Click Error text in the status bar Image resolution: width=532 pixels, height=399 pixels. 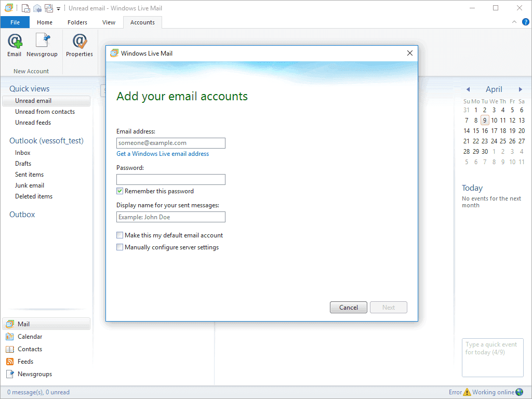pyautogui.click(x=455, y=392)
